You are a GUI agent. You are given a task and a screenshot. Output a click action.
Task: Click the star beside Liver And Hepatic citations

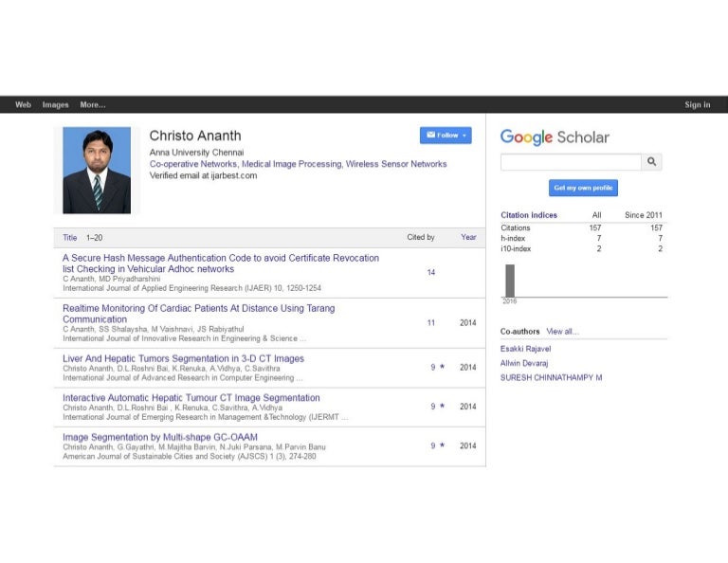tap(442, 367)
